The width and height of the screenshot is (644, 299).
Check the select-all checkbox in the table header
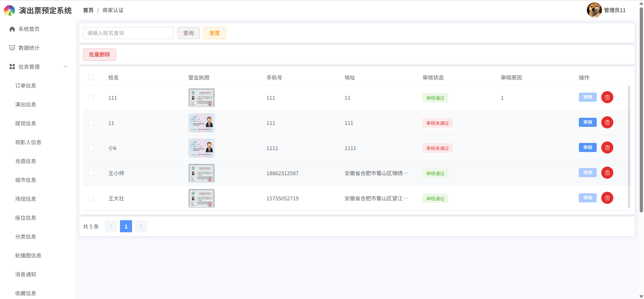pos(91,78)
